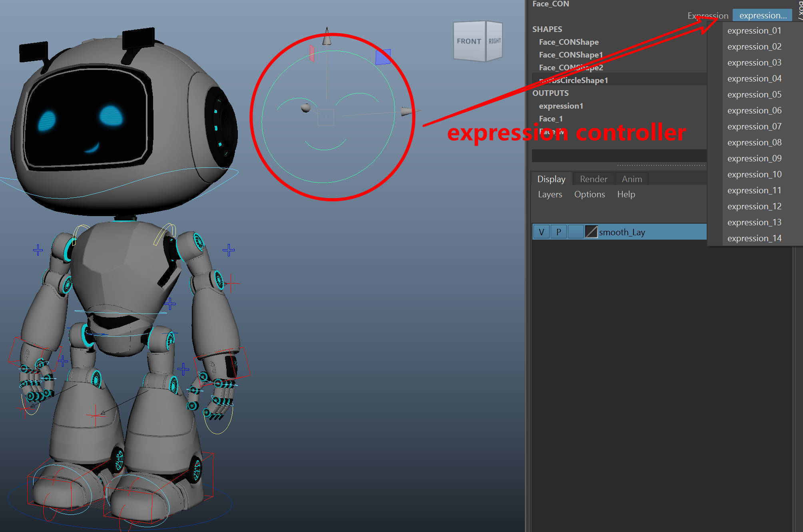Choose expression_03 in the enum list
The width and height of the screenshot is (803, 532).
click(x=754, y=63)
